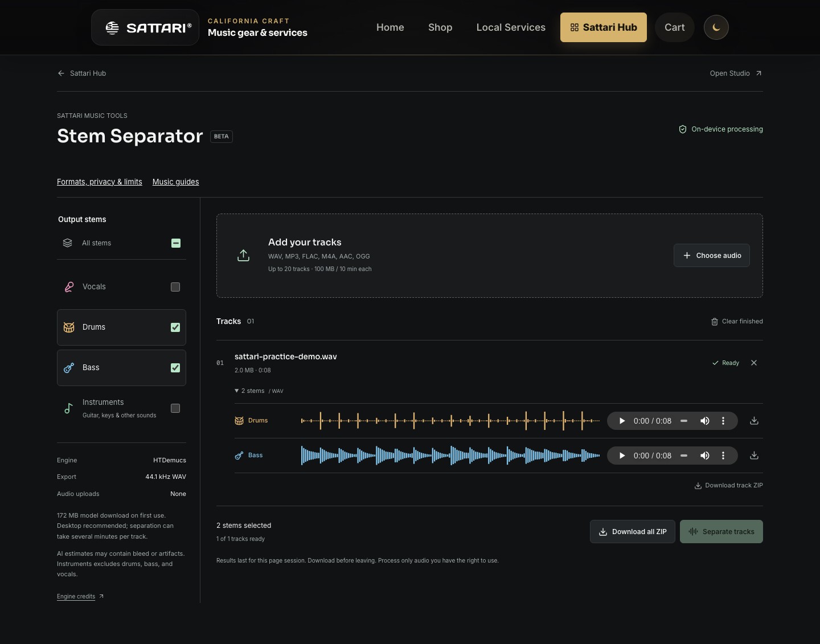Play the Drums stem
The image size is (820, 644).
(x=622, y=421)
